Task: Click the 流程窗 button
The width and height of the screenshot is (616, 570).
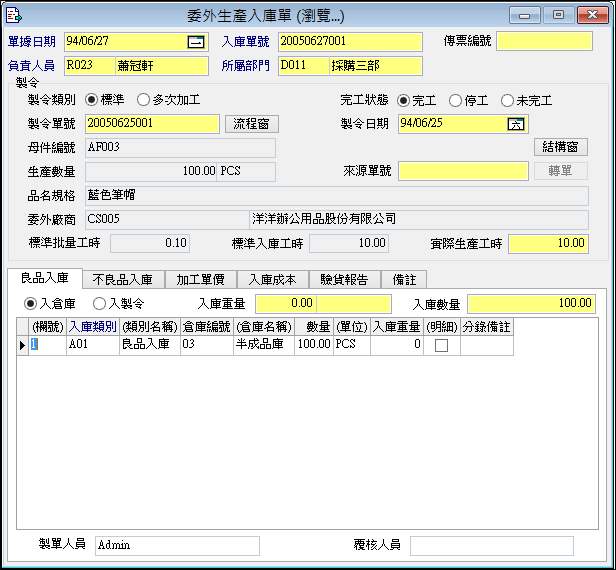Action: (x=251, y=124)
